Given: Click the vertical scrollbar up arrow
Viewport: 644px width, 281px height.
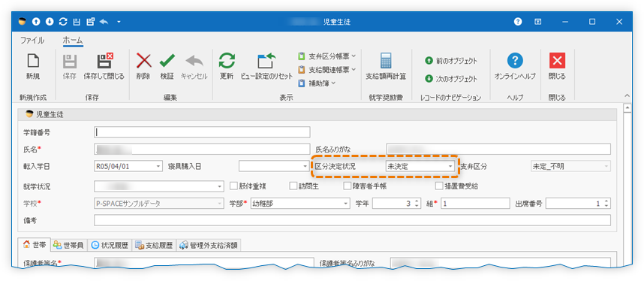Looking at the screenshot, I should [x=627, y=108].
